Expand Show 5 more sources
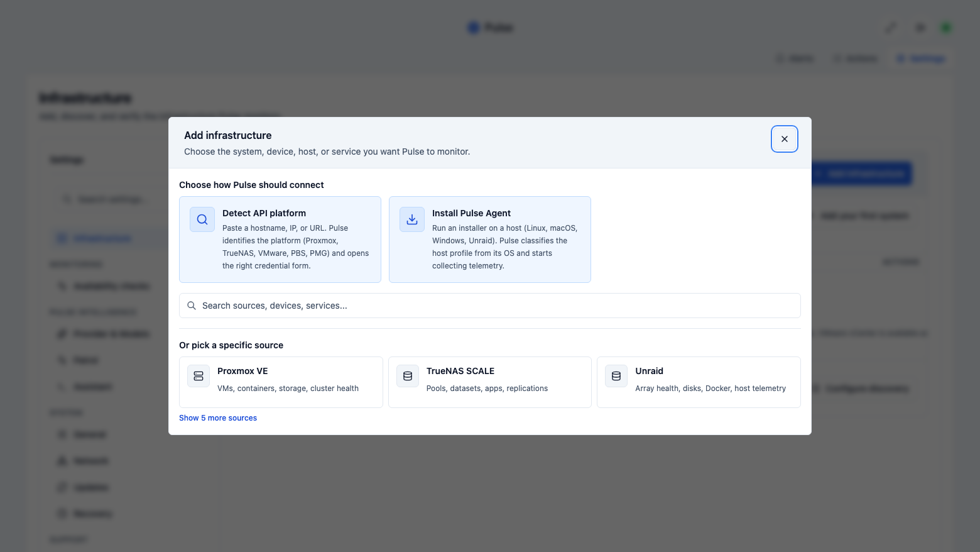 coord(218,418)
